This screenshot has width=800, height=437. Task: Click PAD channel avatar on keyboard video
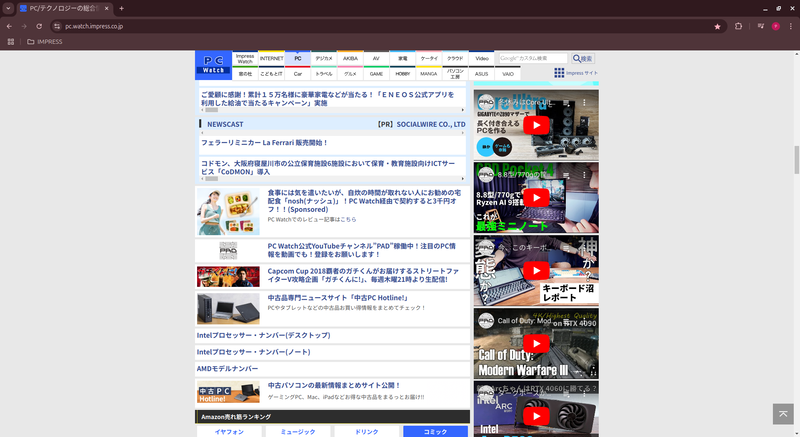point(486,248)
